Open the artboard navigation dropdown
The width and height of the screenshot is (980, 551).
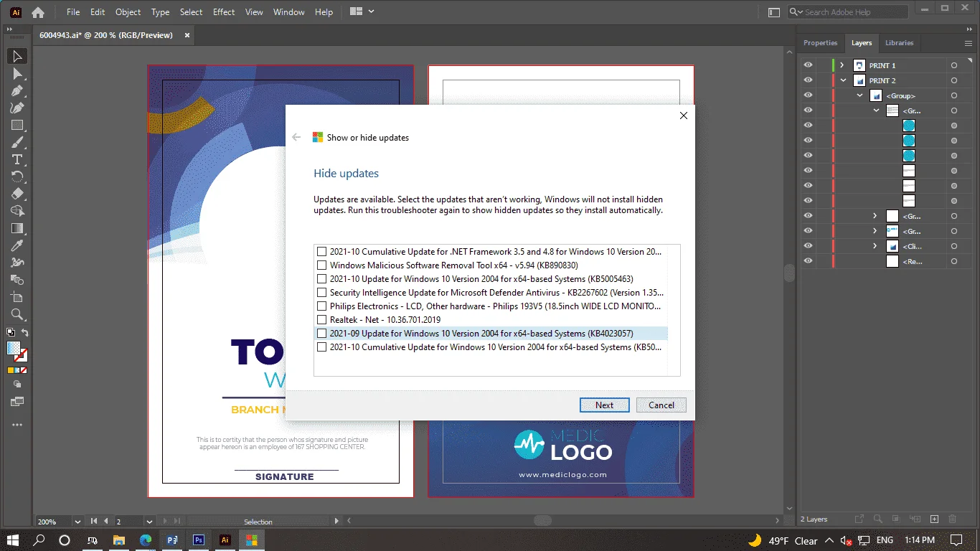pos(149,522)
